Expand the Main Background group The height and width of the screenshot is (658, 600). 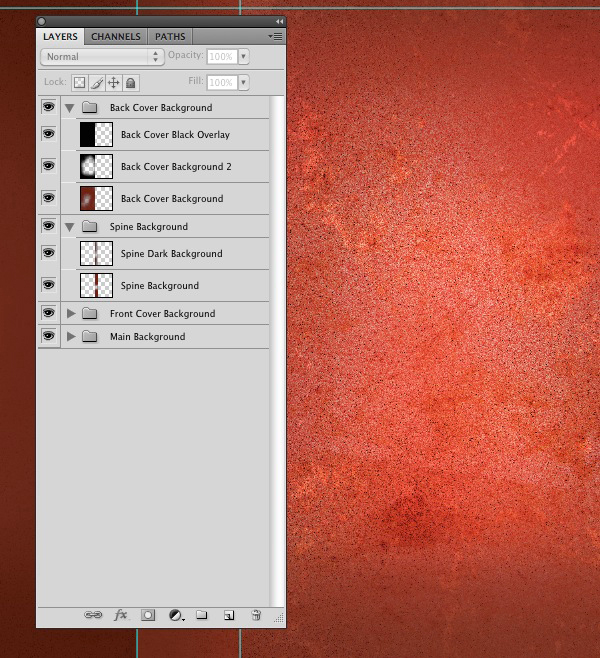pyautogui.click(x=71, y=337)
